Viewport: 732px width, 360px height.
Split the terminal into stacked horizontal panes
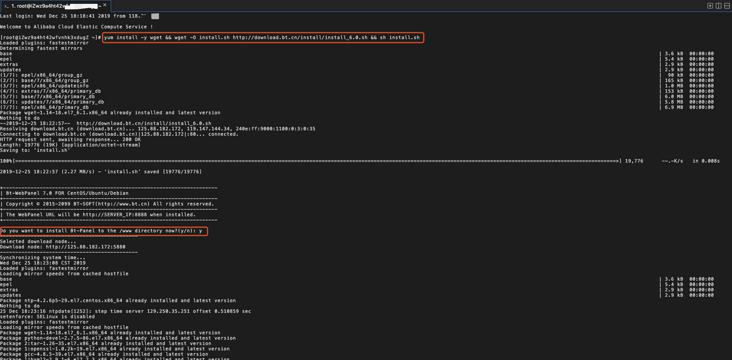(727, 6)
